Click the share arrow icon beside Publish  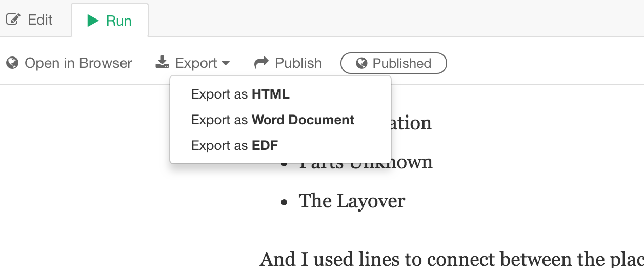(x=261, y=63)
